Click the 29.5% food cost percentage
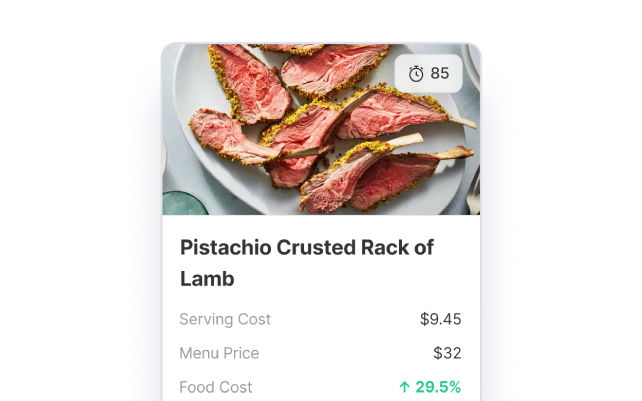The image size is (642, 401). click(x=438, y=387)
